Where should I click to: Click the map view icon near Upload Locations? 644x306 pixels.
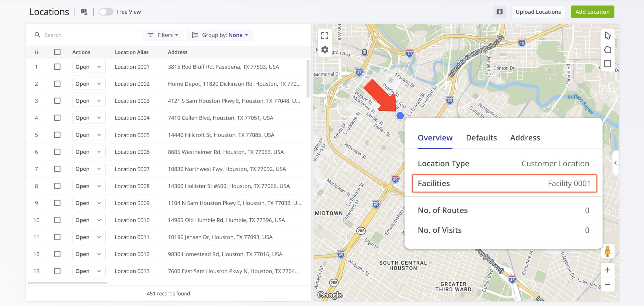(499, 12)
